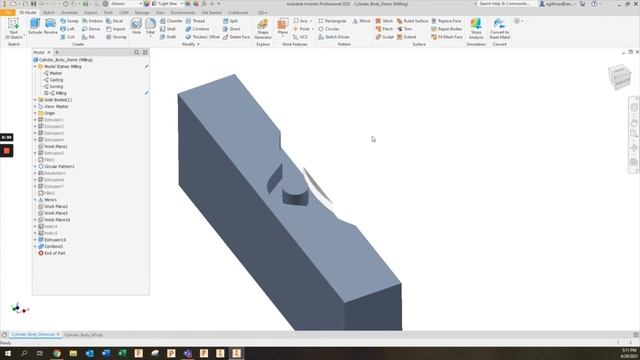Open the CAM ribbon tab
The width and height of the screenshot is (640, 360).
[124, 13]
